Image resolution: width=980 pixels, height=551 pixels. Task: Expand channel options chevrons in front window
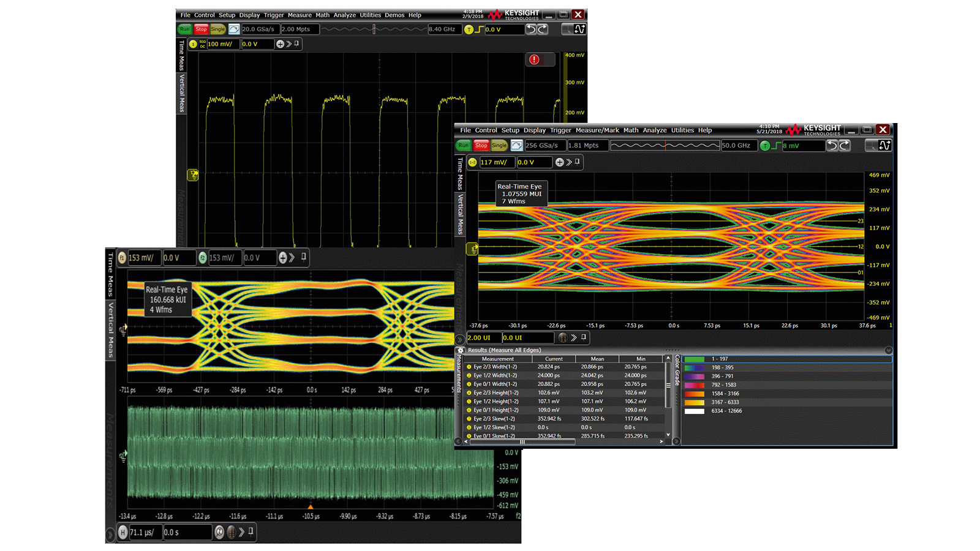click(569, 162)
